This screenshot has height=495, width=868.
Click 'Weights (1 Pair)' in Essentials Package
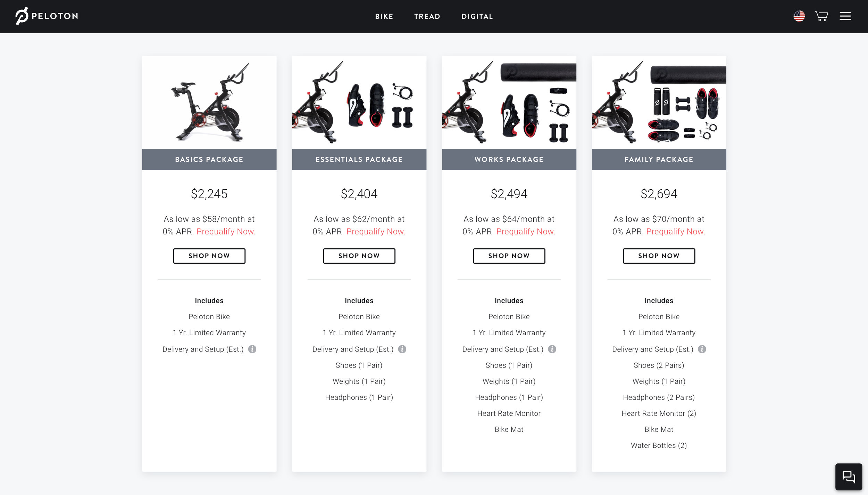pyautogui.click(x=359, y=381)
